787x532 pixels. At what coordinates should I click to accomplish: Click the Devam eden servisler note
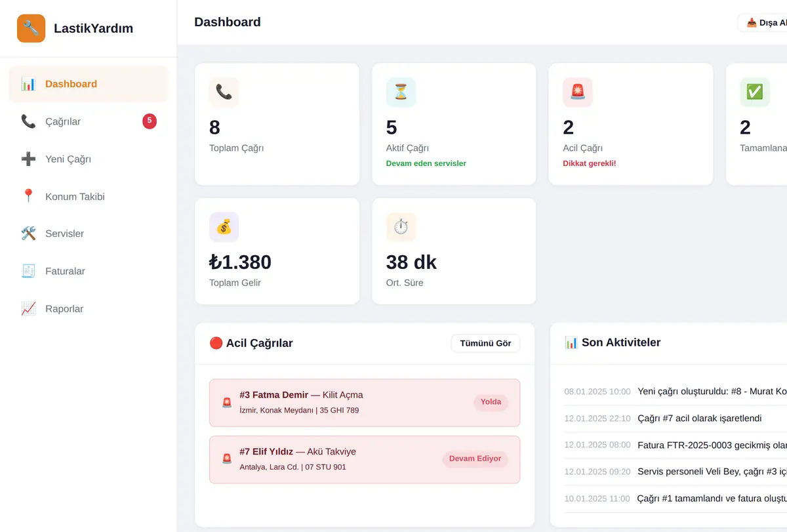tap(426, 163)
